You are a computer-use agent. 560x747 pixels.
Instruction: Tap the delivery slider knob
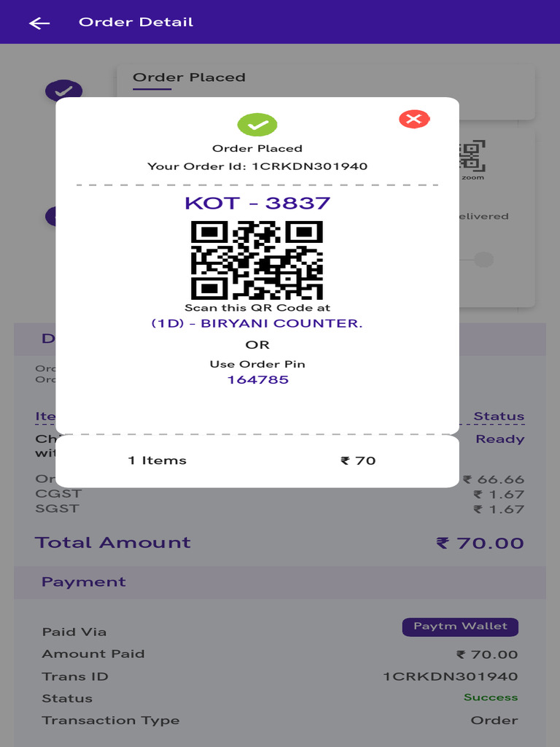pyautogui.click(x=484, y=260)
